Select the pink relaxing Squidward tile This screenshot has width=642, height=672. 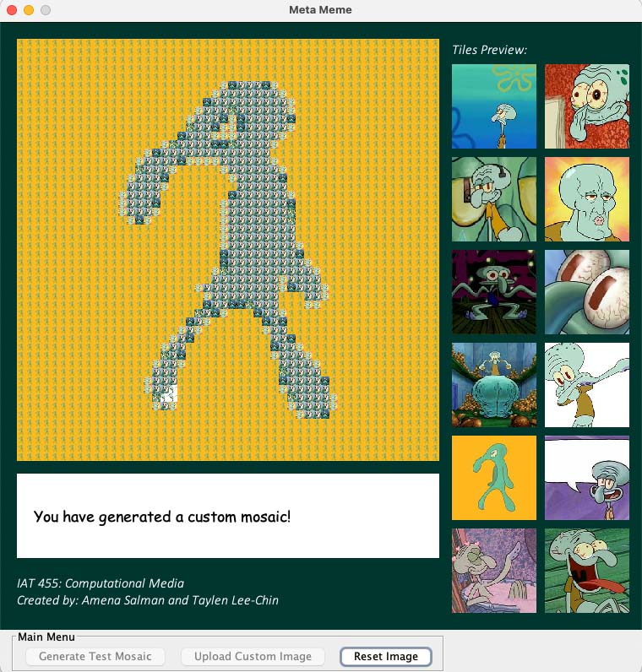tap(494, 571)
